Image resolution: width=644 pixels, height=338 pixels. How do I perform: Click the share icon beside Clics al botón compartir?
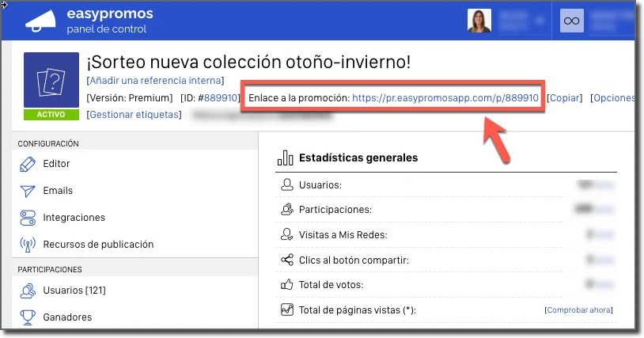point(287,260)
